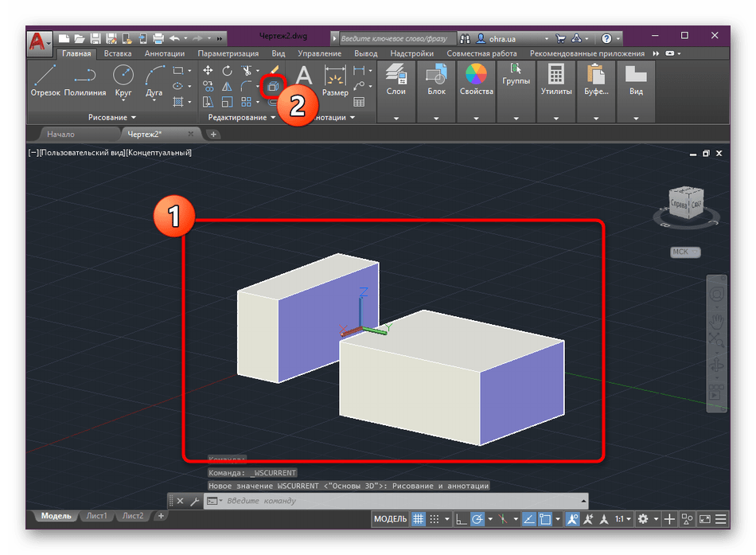Click the МОДЕЛЬ status bar button
The height and width of the screenshot is (555, 756).
point(390,519)
